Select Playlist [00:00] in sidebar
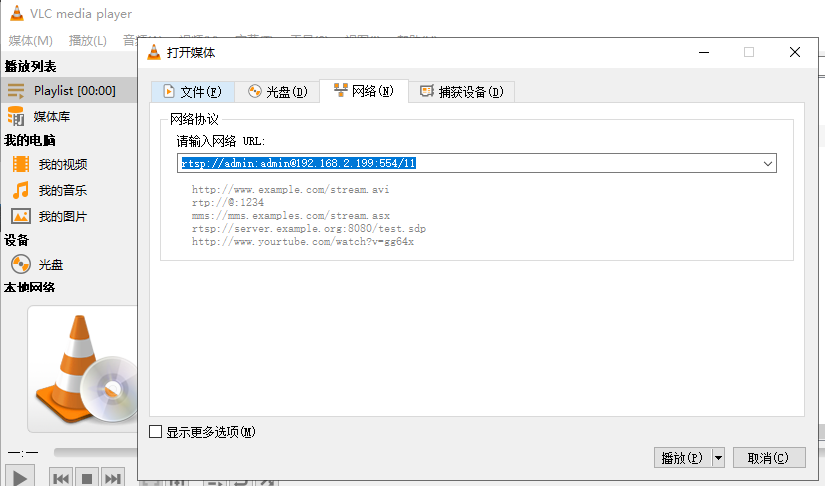825x486 pixels. click(x=68, y=90)
